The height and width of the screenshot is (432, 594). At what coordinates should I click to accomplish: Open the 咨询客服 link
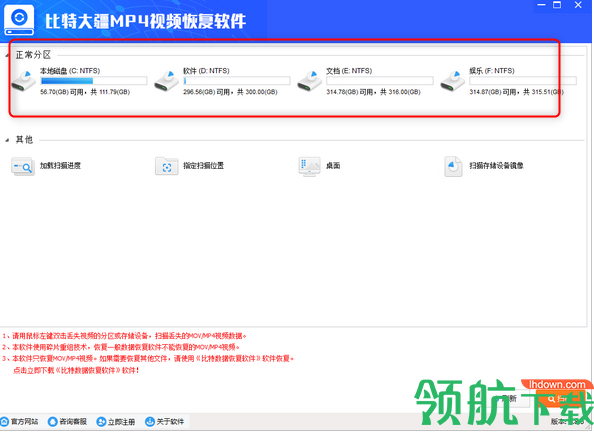[73, 421]
